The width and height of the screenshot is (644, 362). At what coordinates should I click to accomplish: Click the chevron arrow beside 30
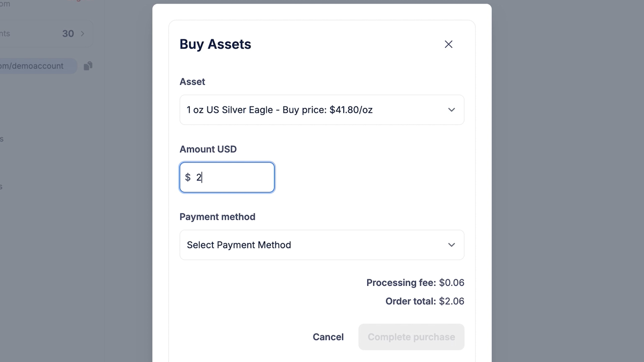83,34
